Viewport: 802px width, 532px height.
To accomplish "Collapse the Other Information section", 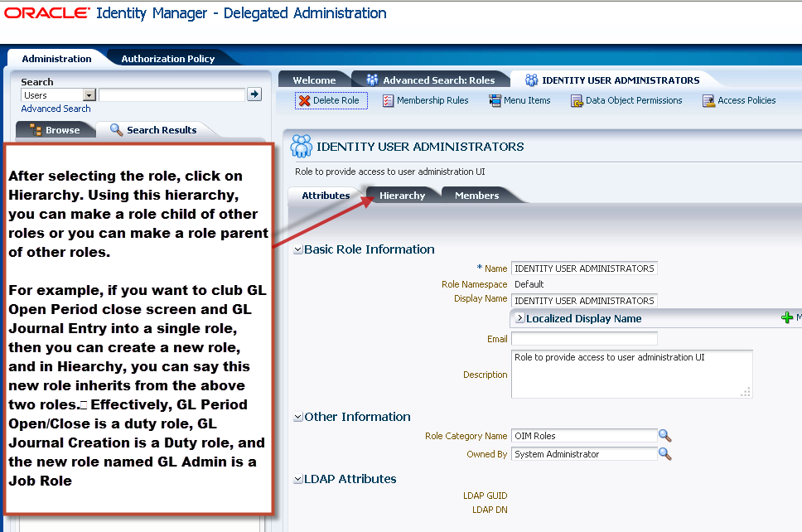I will [x=298, y=417].
